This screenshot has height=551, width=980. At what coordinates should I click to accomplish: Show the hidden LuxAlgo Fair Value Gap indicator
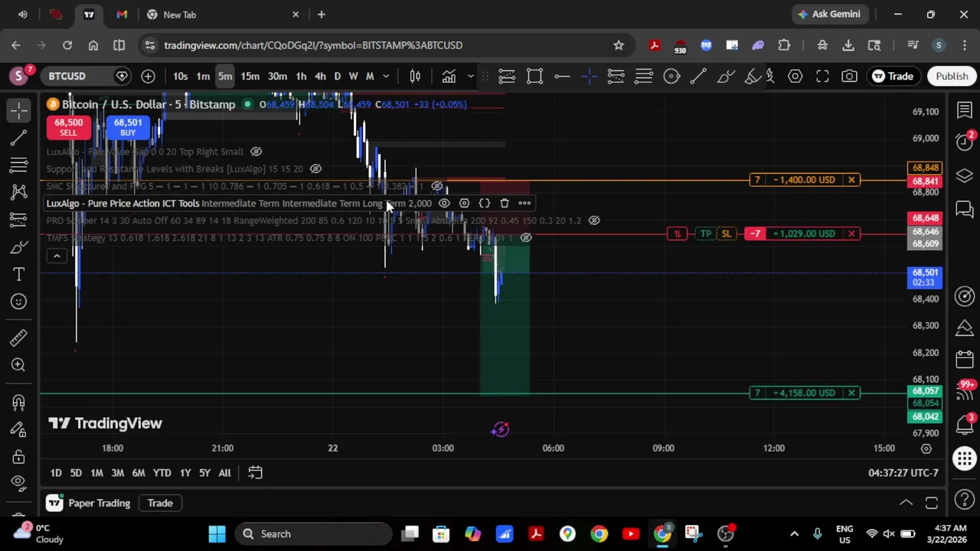point(256,152)
